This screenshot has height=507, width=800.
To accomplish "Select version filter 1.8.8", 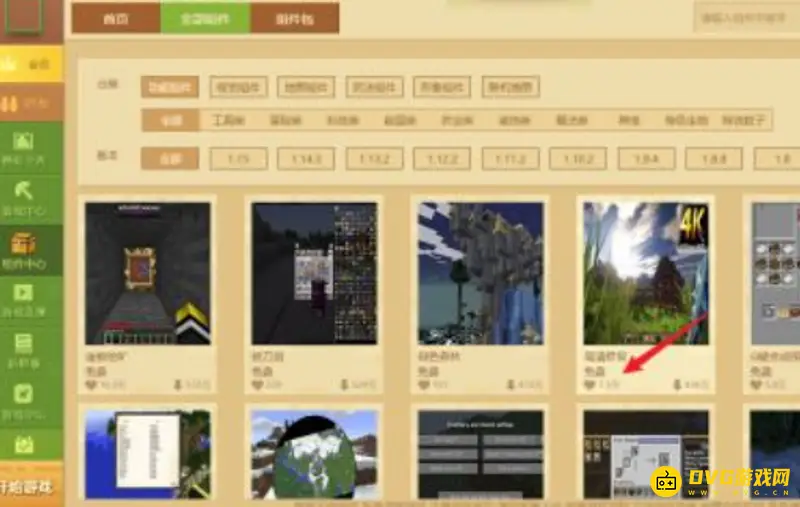I will (x=714, y=158).
